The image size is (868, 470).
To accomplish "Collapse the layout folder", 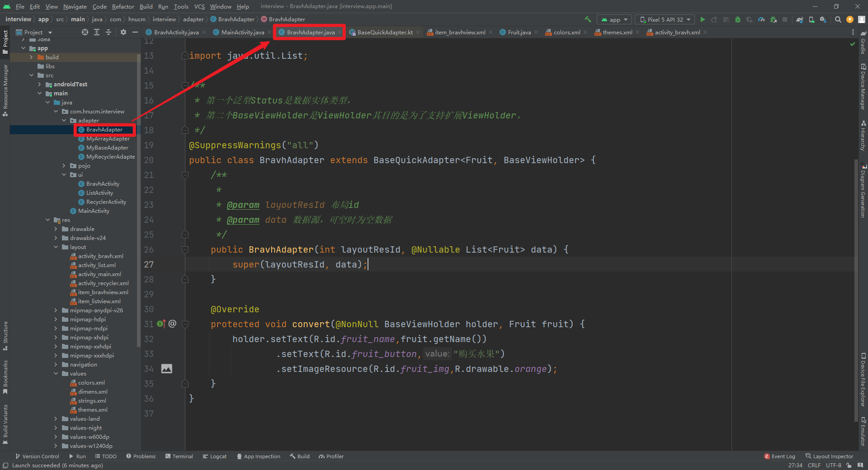I will 56,247.
